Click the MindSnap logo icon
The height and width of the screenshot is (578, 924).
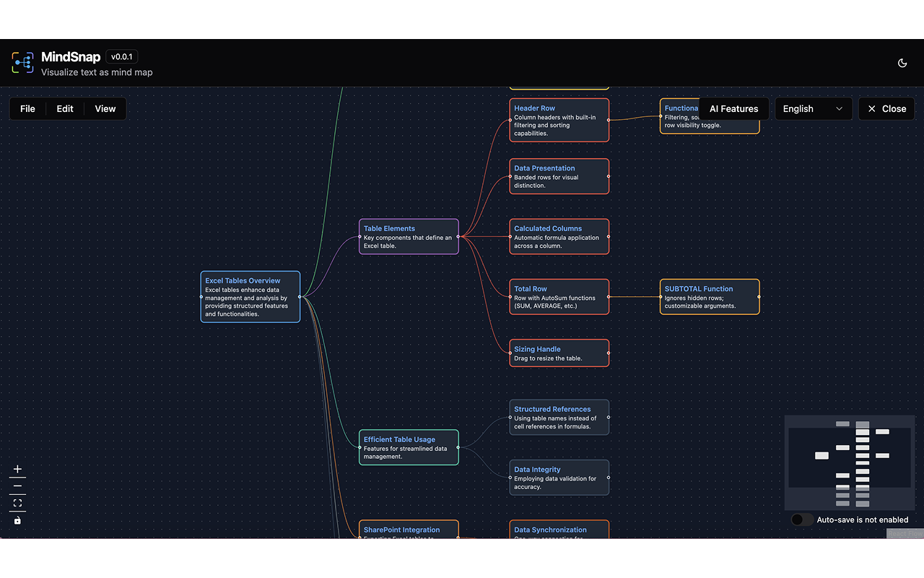[22, 62]
